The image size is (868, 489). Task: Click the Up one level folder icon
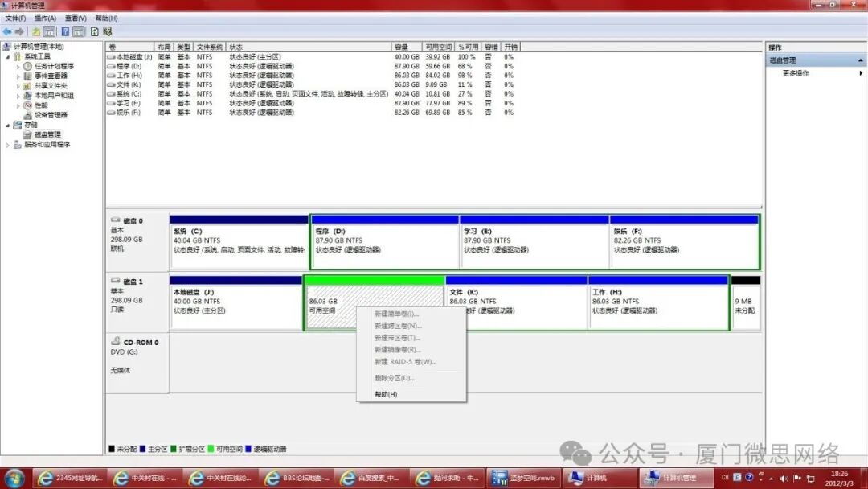[x=36, y=32]
